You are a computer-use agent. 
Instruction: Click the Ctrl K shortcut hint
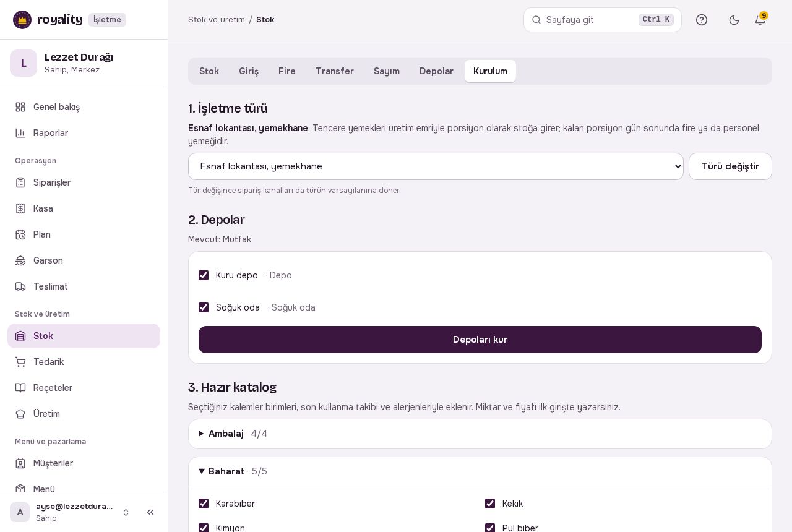656,20
